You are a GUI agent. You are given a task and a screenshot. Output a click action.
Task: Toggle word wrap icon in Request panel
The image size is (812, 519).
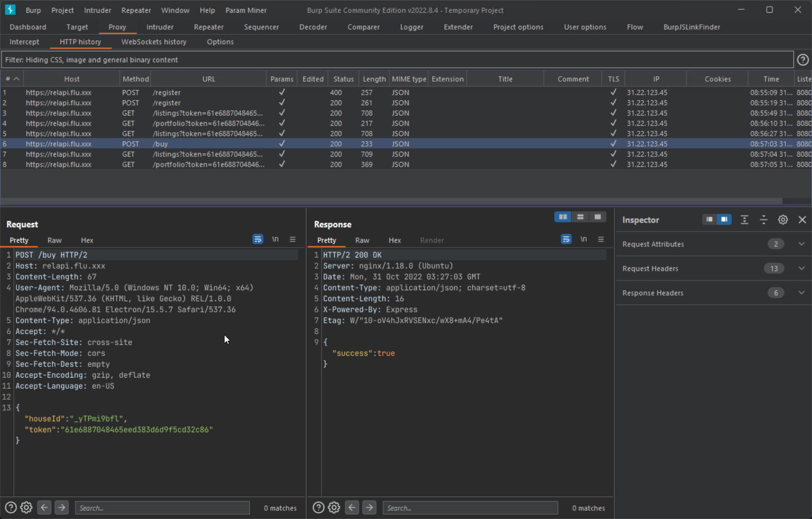pyautogui.click(x=258, y=239)
